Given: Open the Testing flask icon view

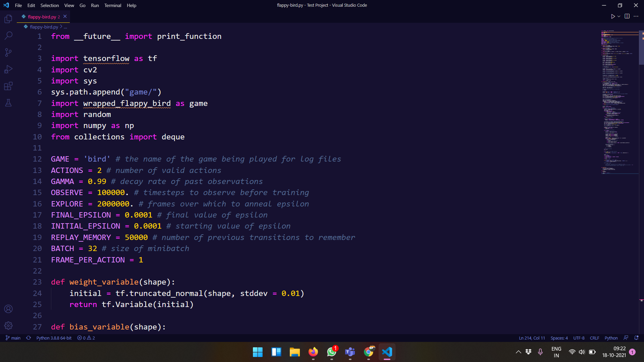Looking at the screenshot, I should (8, 103).
